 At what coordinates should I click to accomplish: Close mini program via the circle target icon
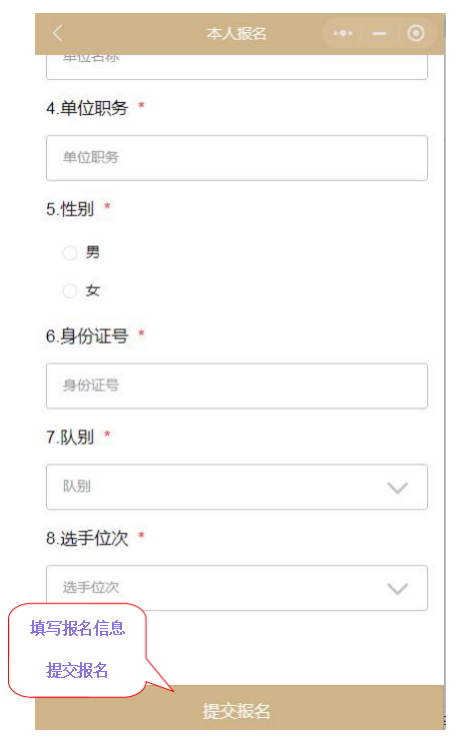pyautogui.click(x=416, y=33)
